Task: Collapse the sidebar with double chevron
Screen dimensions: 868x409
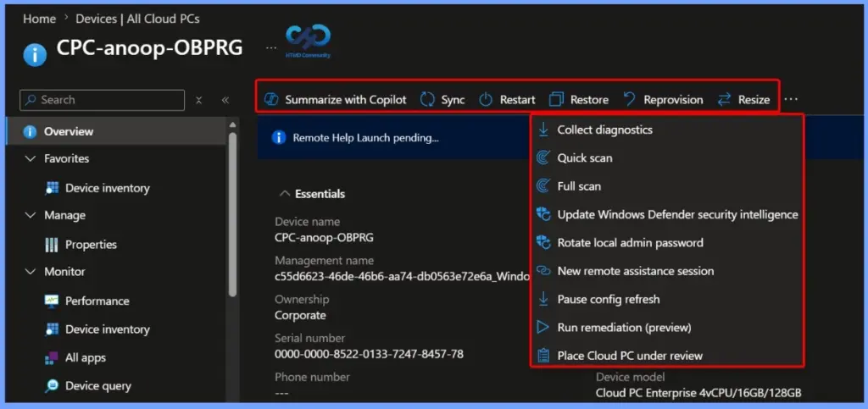Action: click(x=225, y=100)
